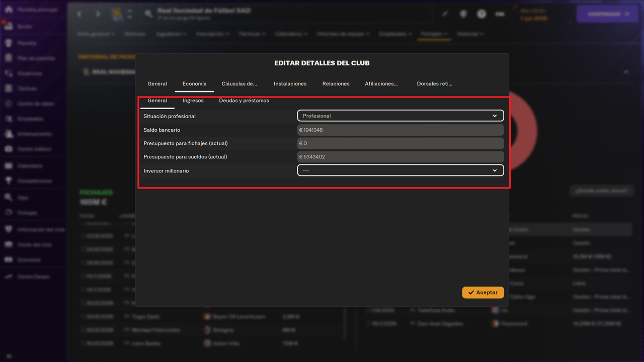Open Plan de plantilla in sidebar
The width and height of the screenshot is (644, 362).
coord(9,58)
